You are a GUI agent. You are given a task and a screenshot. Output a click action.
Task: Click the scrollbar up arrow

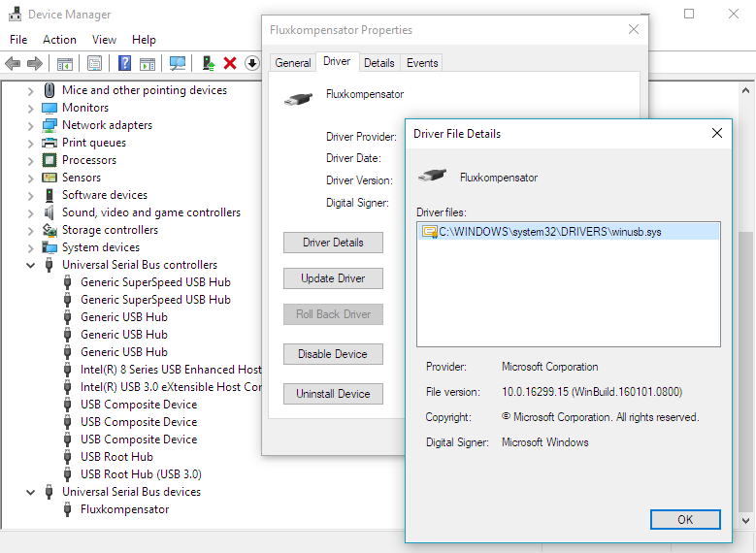[x=745, y=90]
